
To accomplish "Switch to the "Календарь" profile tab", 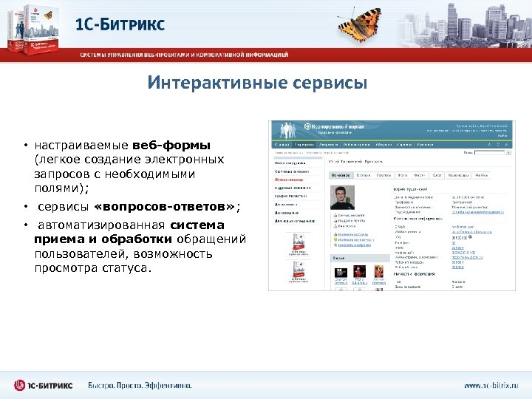I will (458, 175).
